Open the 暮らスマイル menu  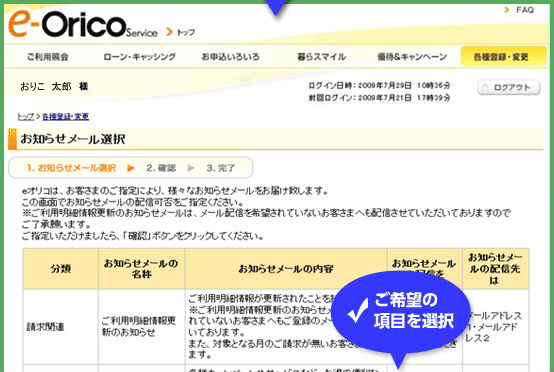pos(322,57)
